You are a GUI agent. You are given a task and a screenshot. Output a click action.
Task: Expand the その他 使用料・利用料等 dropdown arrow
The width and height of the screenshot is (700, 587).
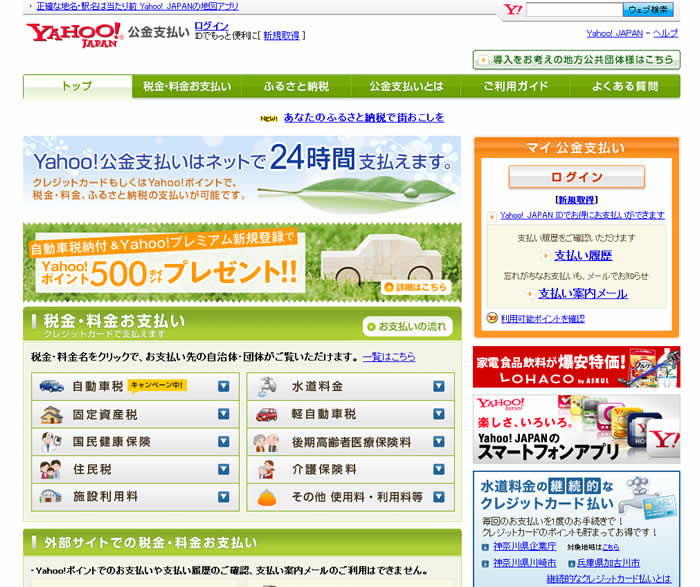[x=439, y=497]
